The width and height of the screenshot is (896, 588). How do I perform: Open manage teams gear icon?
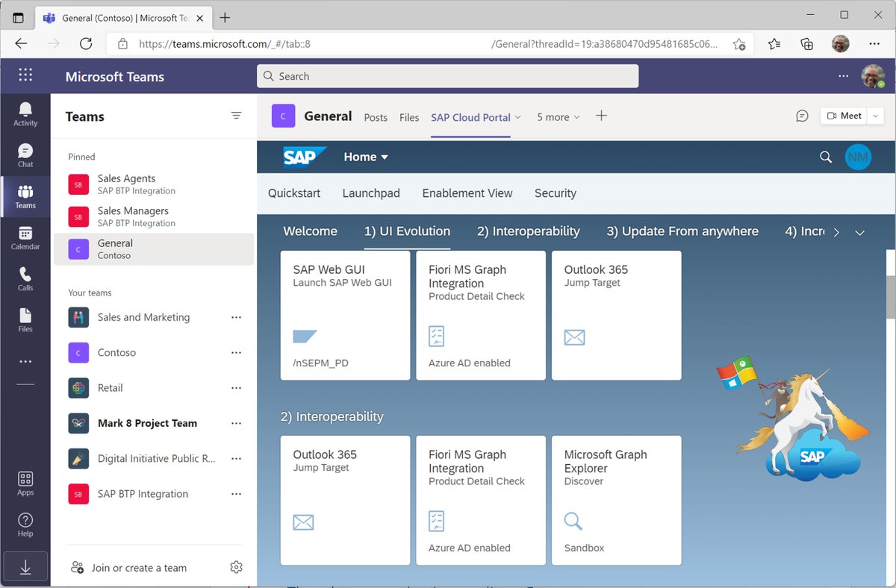(x=237, y=567)
